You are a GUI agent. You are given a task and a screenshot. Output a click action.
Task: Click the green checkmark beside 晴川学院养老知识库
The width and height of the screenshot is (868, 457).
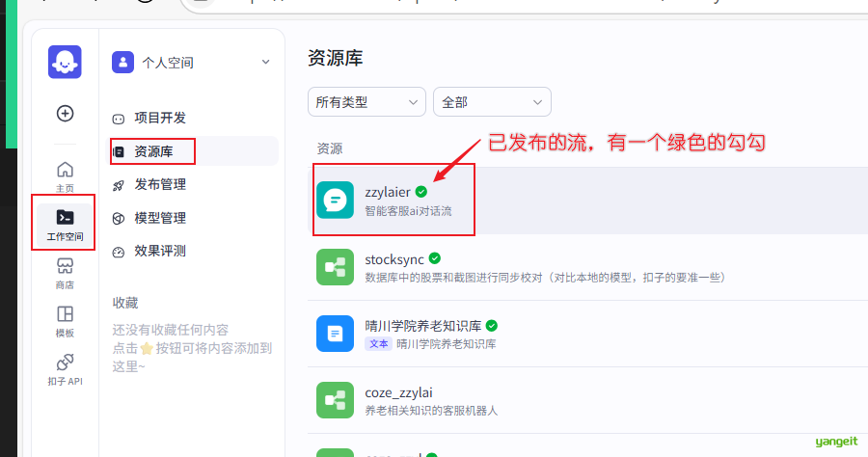click(492, 325)
